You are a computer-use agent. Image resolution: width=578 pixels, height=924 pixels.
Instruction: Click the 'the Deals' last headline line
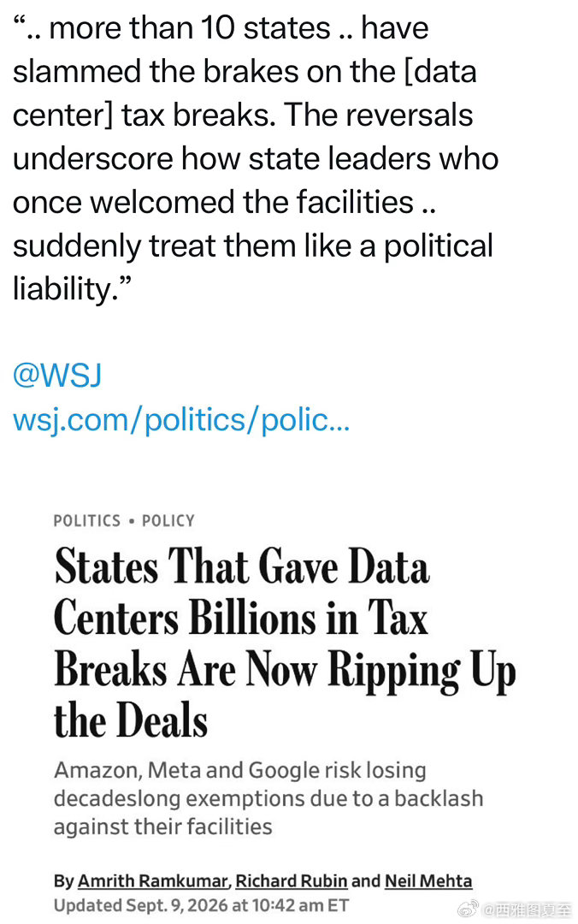[x=131, y=720]
